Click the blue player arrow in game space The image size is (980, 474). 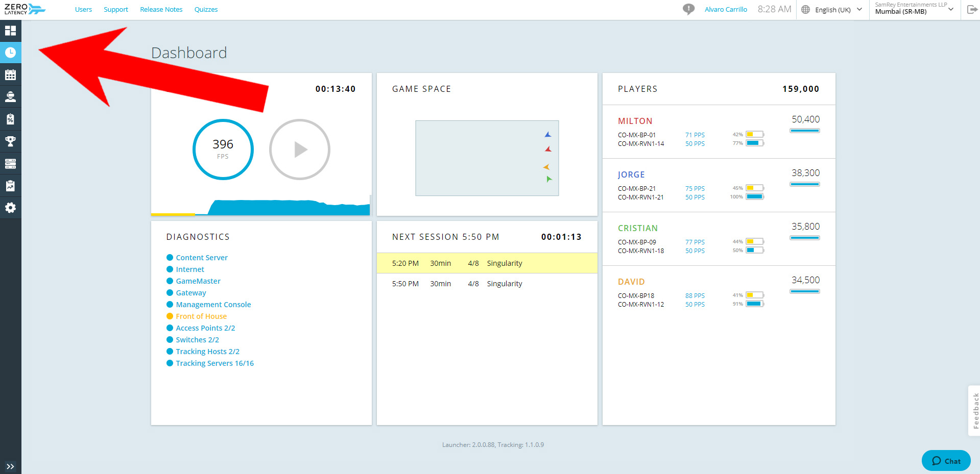[x=548, y=135]
